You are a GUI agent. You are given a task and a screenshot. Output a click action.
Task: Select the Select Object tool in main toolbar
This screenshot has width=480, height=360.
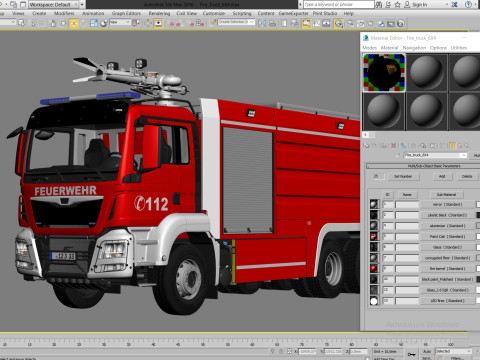(x=21, y=23)
